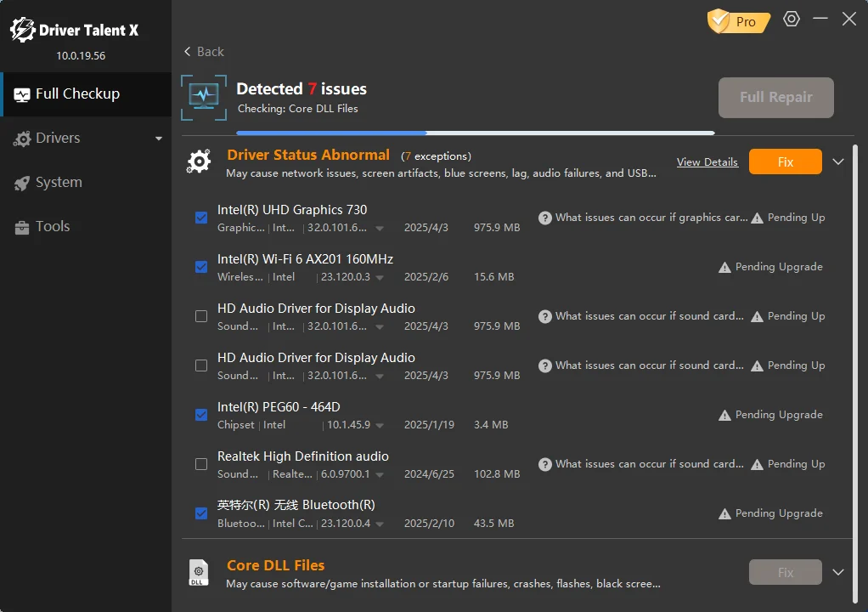Click the System rocket sidebar icon

[22, 184]
